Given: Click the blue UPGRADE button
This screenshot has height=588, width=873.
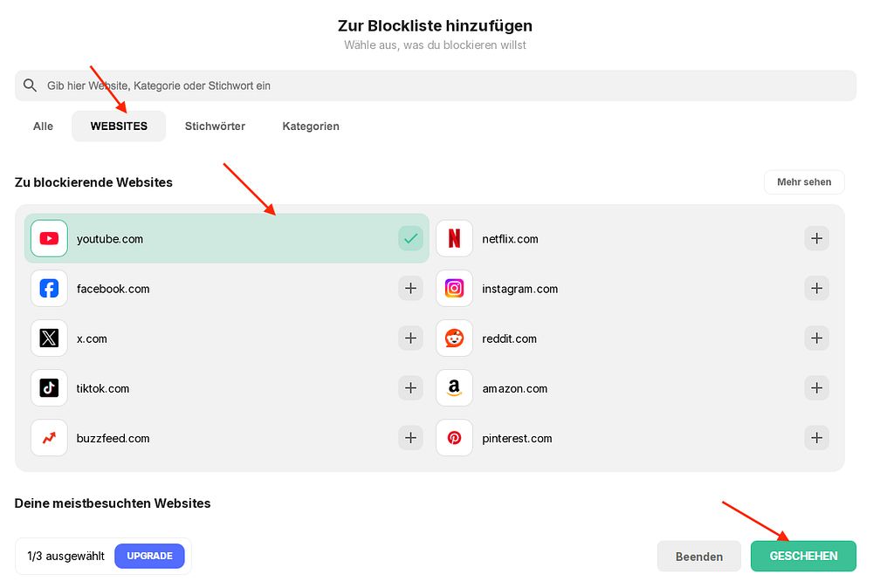Looking at the screenshot, I should pyautogui.click(x=150, y=556).
